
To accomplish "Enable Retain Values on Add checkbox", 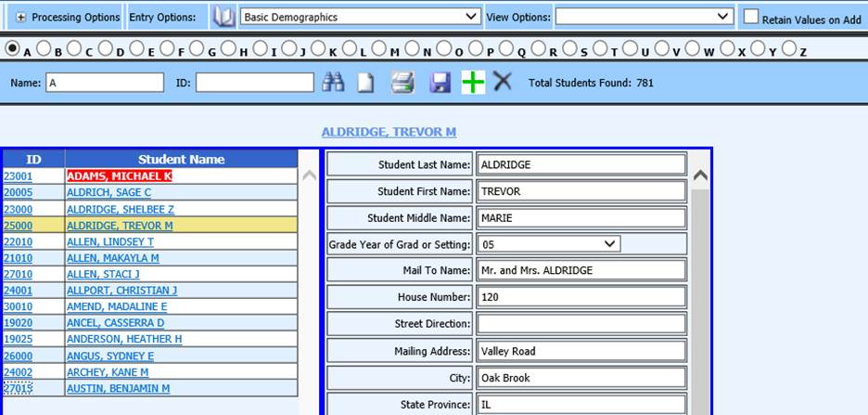I will click(751, 17).
